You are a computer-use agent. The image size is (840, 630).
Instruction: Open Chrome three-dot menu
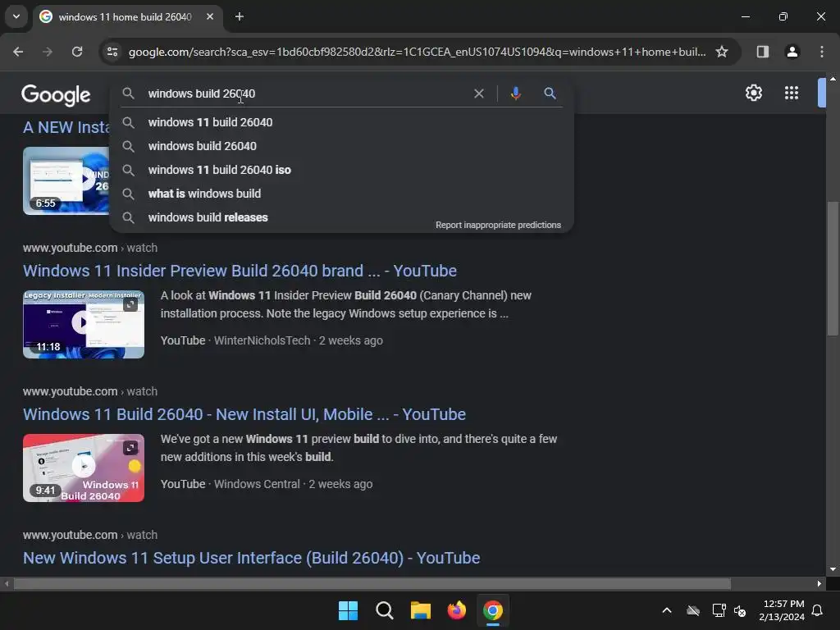point(822,52)
